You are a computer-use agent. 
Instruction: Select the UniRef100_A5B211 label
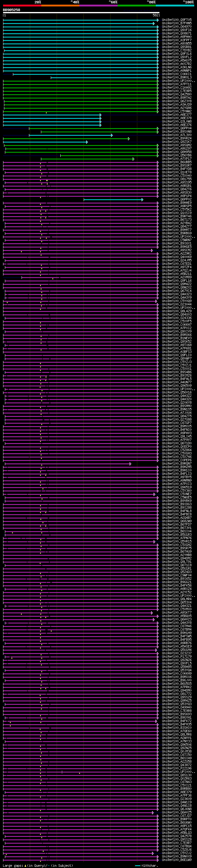point(177,274)
